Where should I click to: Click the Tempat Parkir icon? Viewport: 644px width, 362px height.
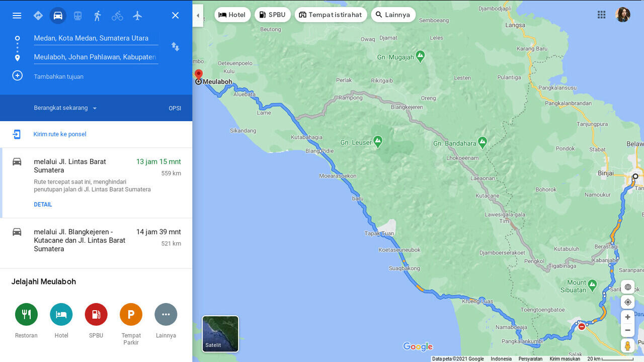[x=131, y=314]
